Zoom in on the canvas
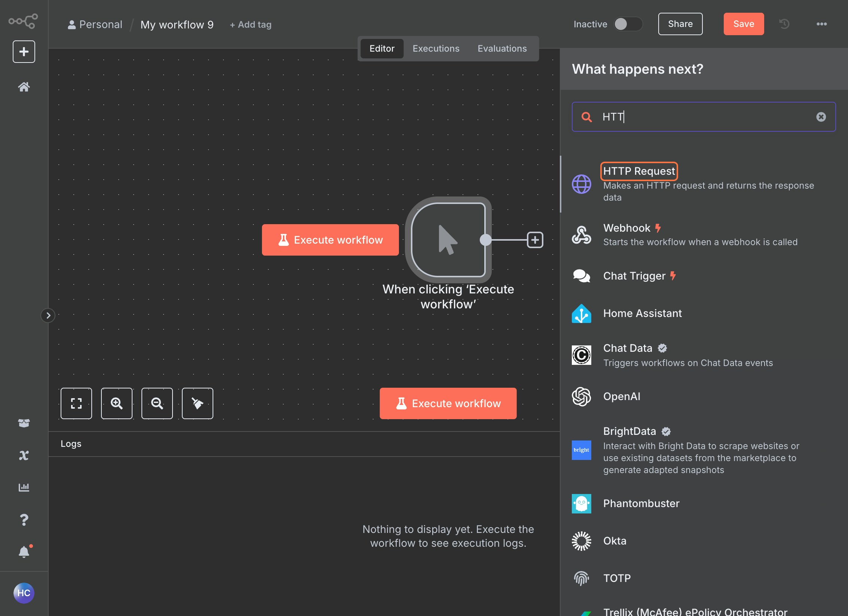Screen dimensions: 848x616 pos(117,403)
